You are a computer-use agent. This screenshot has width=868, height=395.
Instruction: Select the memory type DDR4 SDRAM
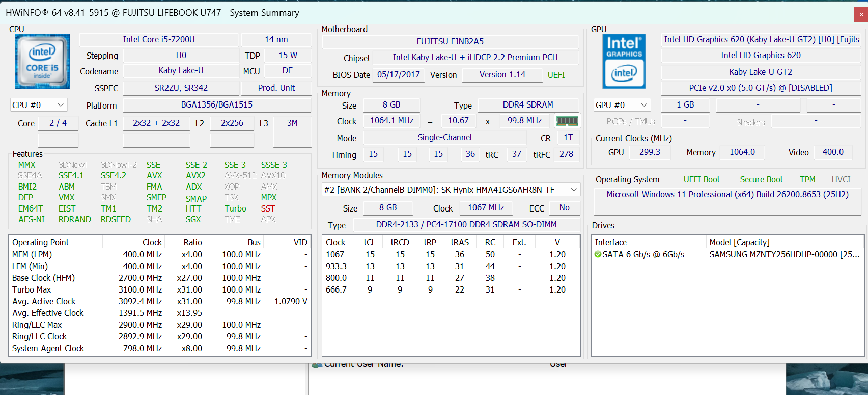[x=528, y=104]
